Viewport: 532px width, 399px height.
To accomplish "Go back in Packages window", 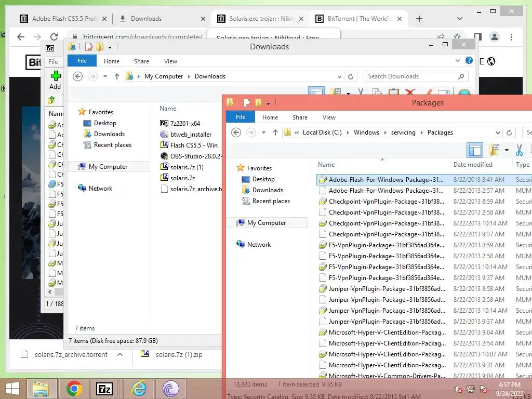I will pyautogui.click(x=236, y=132).
